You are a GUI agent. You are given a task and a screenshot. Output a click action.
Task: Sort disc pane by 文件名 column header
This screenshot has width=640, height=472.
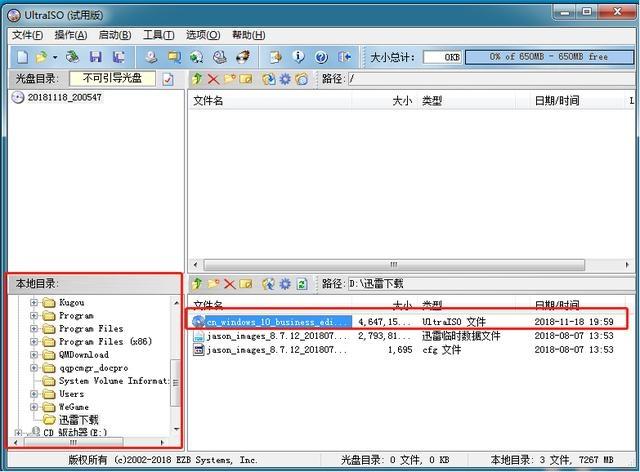[x=269, y=101]
